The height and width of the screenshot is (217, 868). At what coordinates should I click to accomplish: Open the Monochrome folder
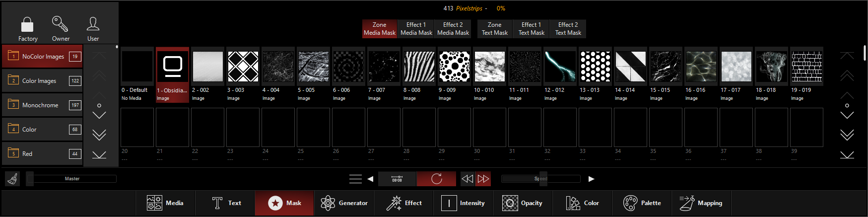click(42, 105)
